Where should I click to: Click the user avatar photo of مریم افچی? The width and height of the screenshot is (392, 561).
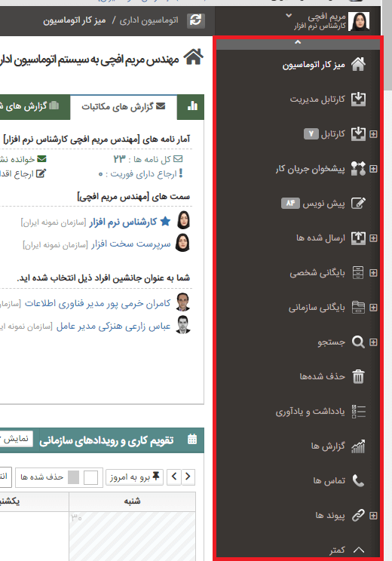click(358, 21)
